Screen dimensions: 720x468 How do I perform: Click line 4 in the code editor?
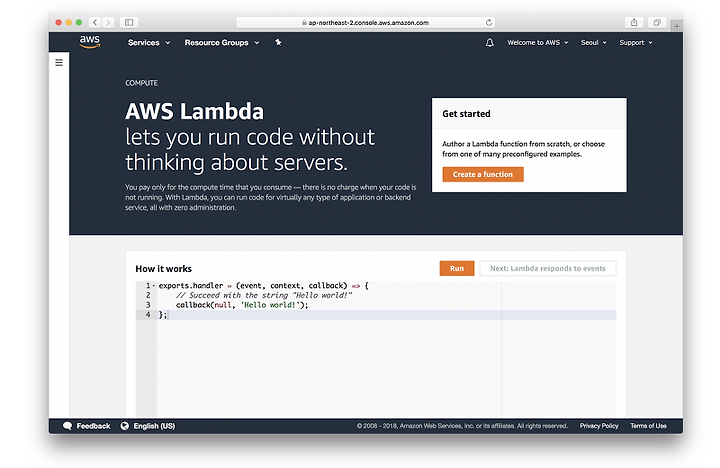pos(387,315)
